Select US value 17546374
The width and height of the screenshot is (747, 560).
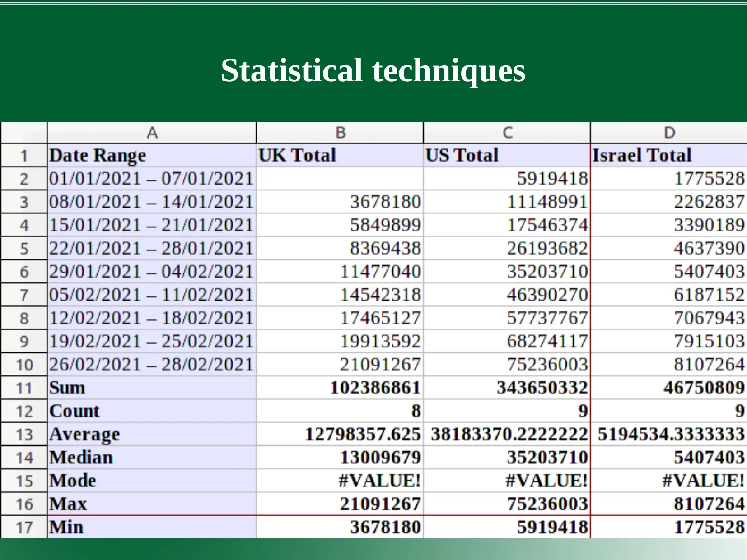[x=507, y=225]
